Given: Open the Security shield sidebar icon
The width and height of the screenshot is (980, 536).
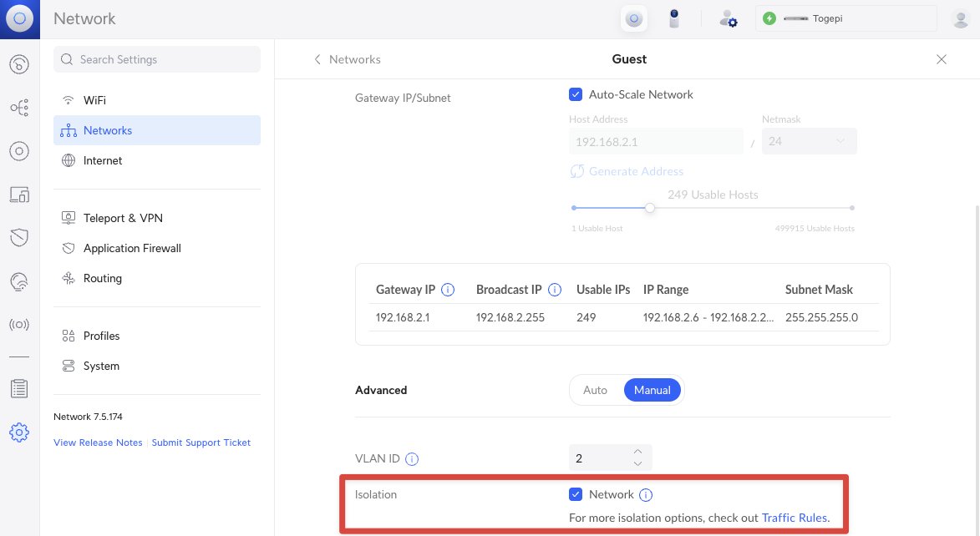Looking at the screenshot, I should coord(19,237).
